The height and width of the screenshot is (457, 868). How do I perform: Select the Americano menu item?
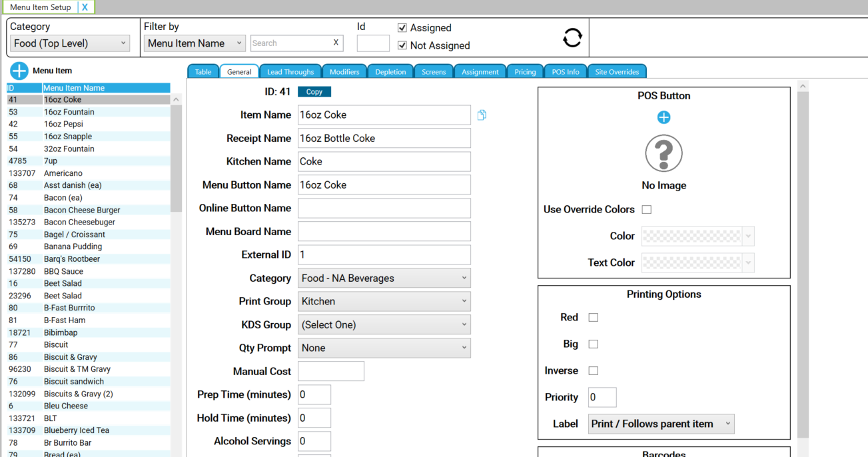coord(67,173)
